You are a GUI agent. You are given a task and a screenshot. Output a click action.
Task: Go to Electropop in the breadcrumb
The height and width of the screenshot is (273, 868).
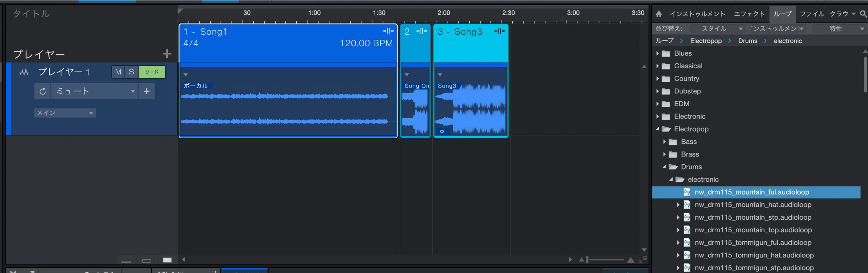706,41
